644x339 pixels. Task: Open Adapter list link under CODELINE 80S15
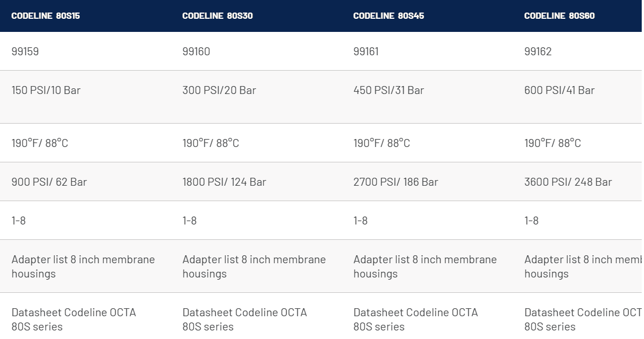(x=83, y=267)
